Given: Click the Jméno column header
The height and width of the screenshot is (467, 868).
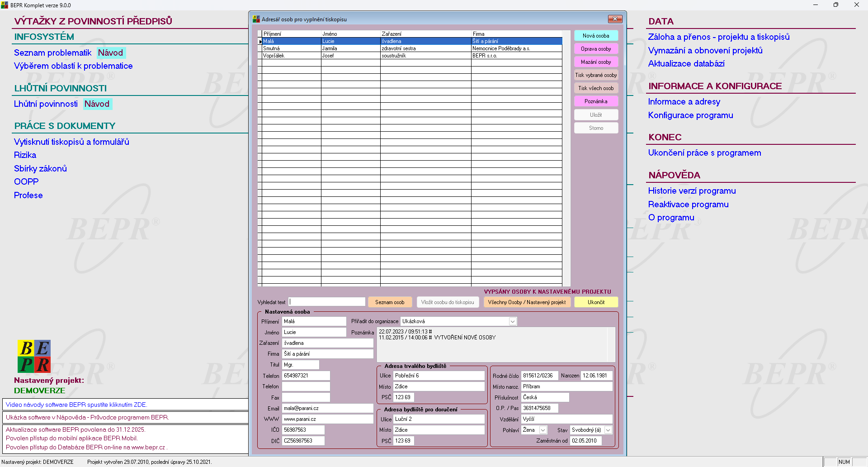Looking at the screenshot, I should click(351, 34).
